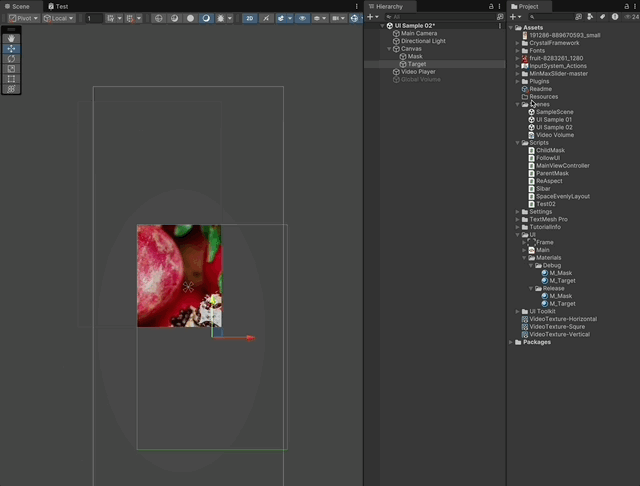This screenshot has height=486, width=640.
Task: Open snap increment settings dropdown arrow
Action: tap(139, 18)
